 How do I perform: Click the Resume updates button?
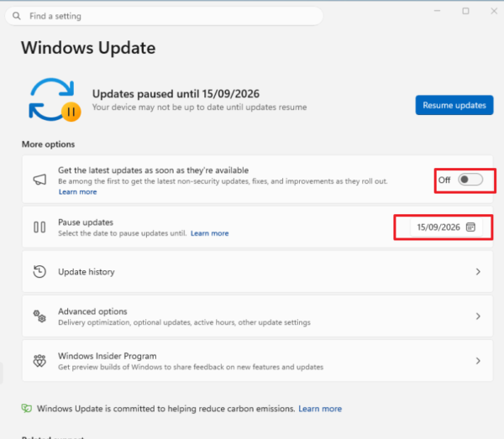(454, 105)
